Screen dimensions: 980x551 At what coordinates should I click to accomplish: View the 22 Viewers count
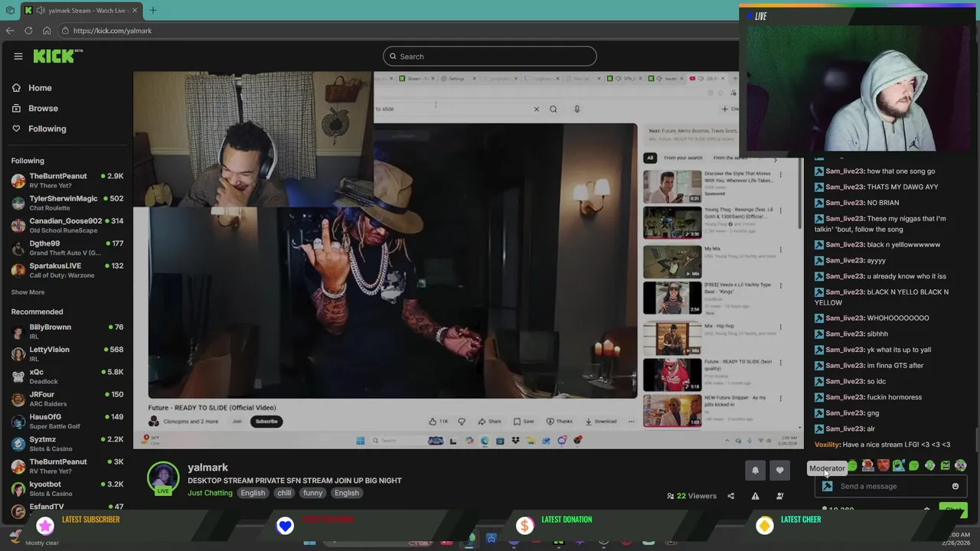tap(691, 496)
